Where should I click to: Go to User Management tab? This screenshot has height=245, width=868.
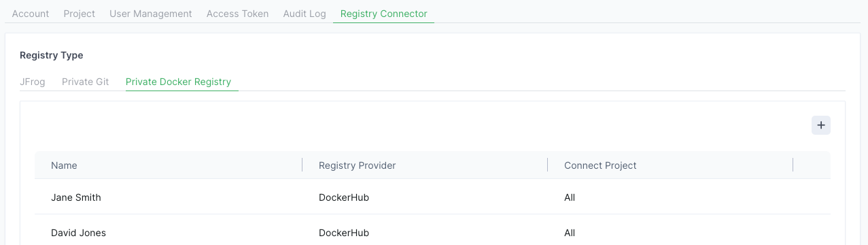coord(151,14)
